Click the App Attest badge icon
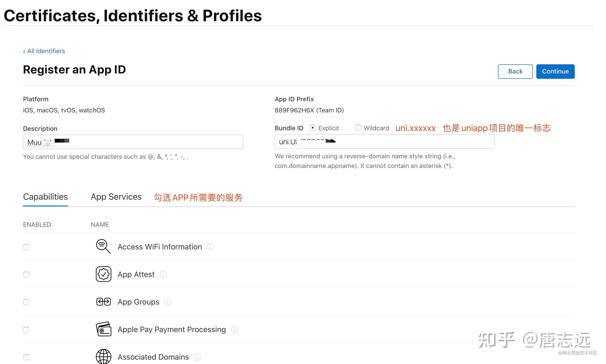This screenshot has width=606, height=364. pyautogui.click(x=103, y=274)
